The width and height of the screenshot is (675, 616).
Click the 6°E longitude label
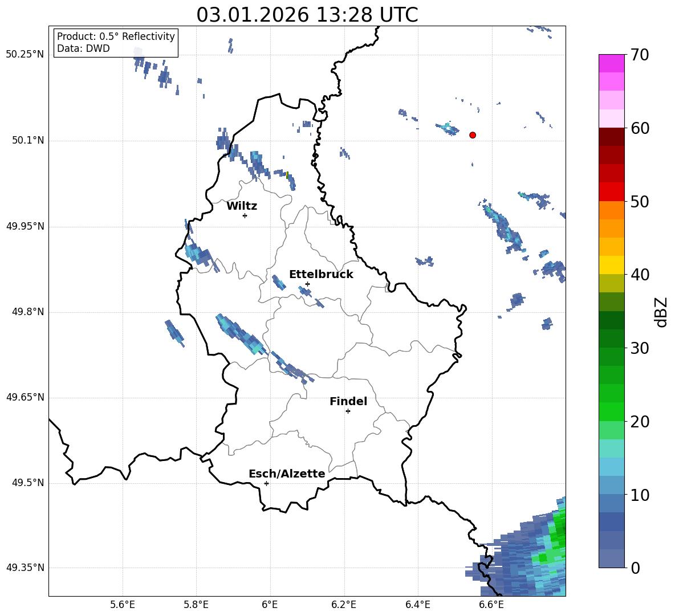[270, 605]
